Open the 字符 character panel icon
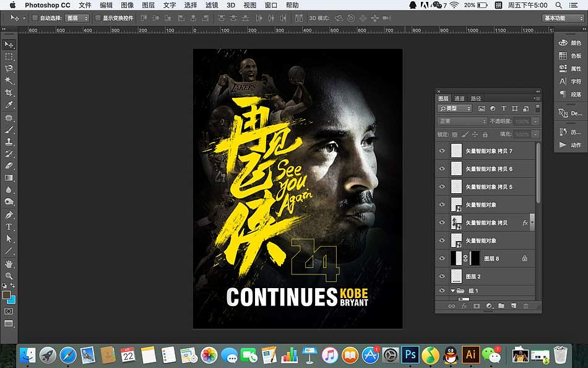Image resolution: width=588 pixels, height=368 pixels. [563, 81]
